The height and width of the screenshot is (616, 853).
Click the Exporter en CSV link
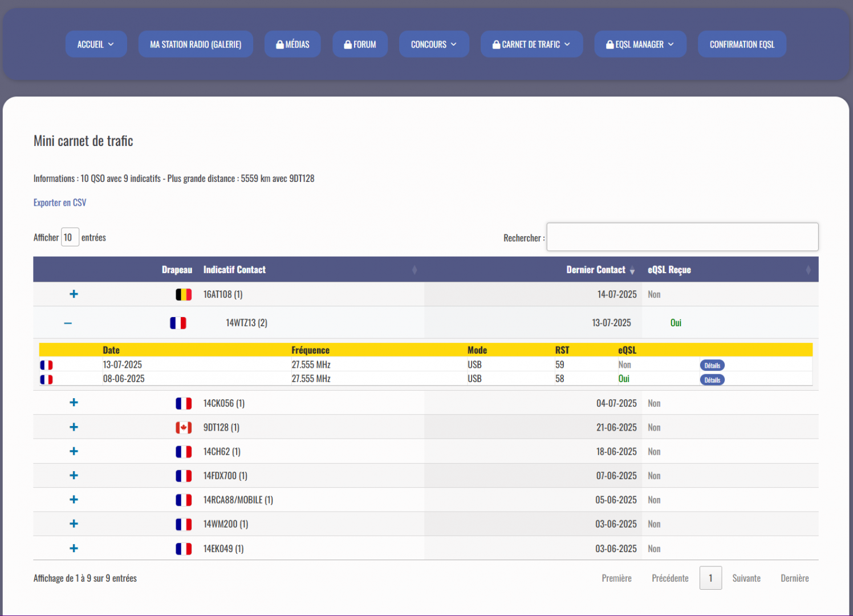click(60, 202)
